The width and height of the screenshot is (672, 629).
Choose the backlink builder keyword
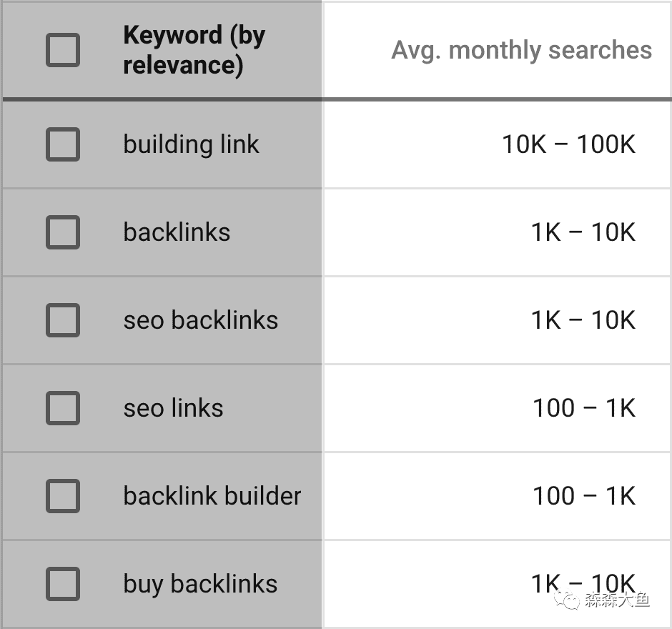[x=212, y=496]
